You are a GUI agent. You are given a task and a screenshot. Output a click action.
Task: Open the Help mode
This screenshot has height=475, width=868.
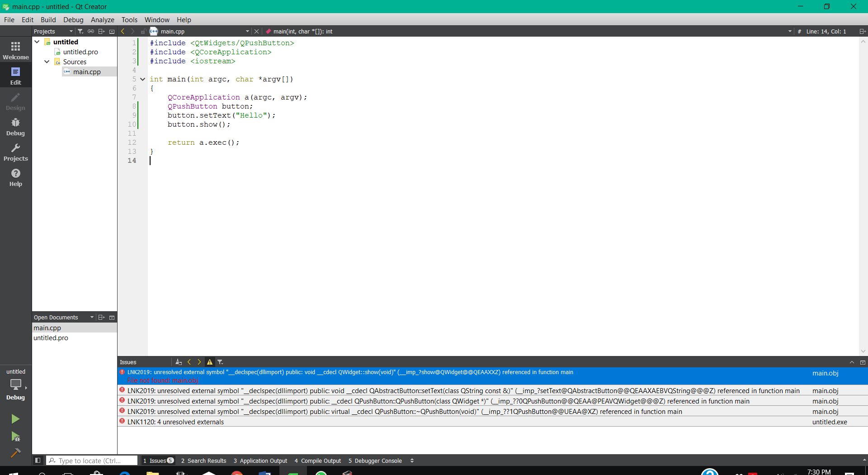pos(16,177)
